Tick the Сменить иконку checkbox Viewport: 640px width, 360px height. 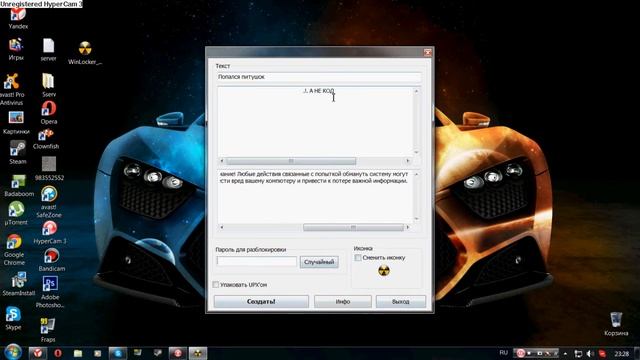coord(358,258)
